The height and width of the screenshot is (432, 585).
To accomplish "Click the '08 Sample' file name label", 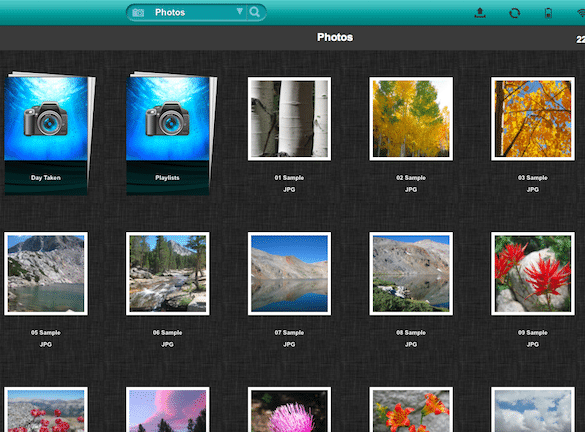I will click(x=411, y=332).
